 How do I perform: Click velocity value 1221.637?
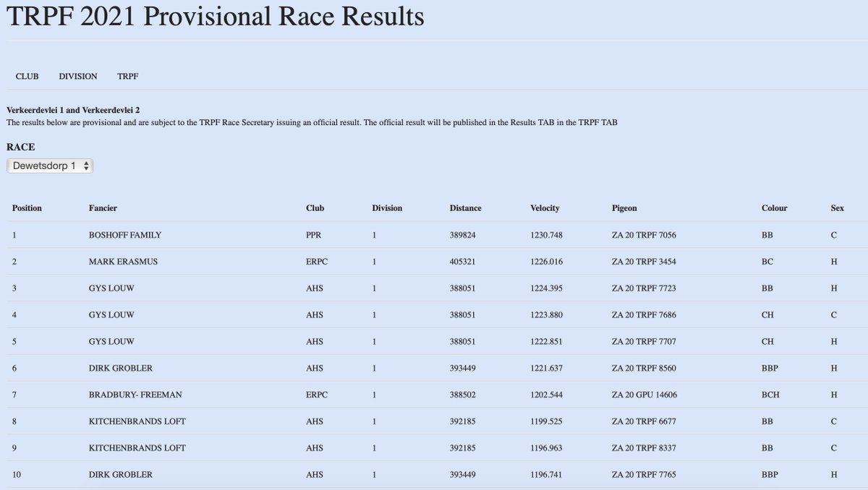pos(546,368)
